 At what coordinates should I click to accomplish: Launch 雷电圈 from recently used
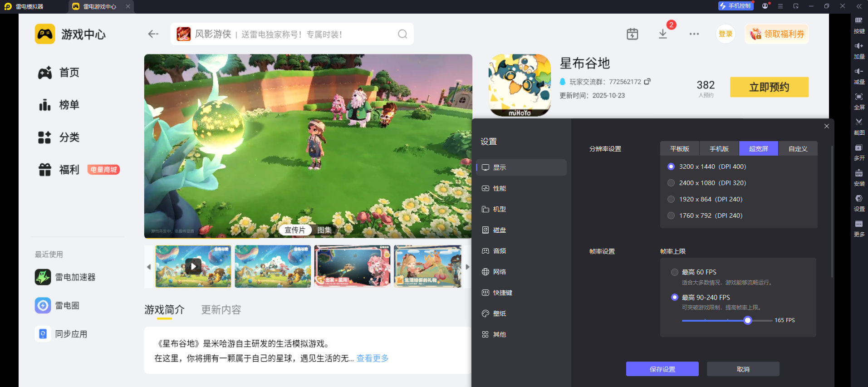[57, 305]
